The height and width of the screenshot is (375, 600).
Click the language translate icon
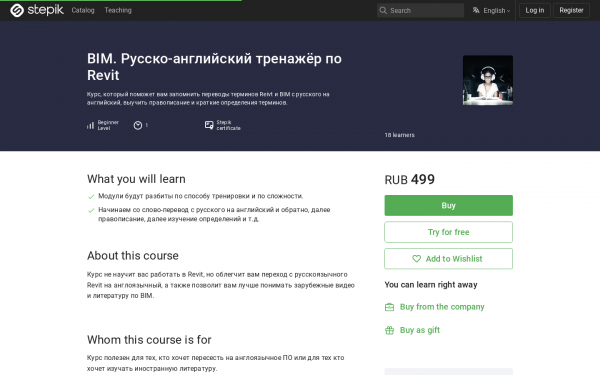click(x=476, y=10)
